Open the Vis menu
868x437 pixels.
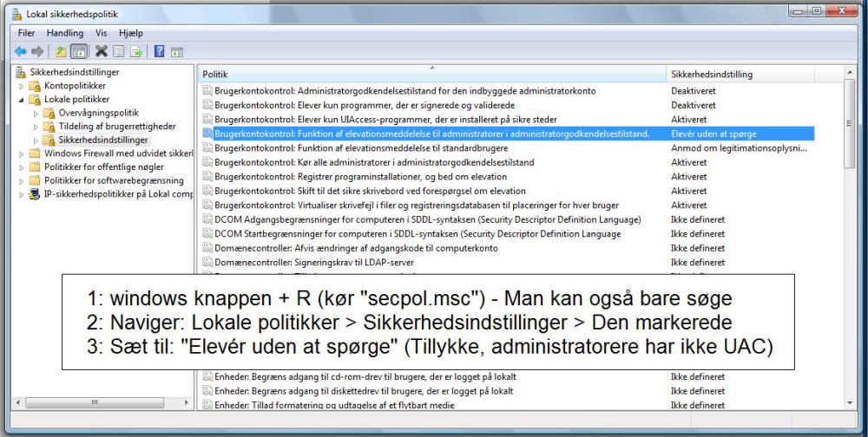(x=101, y=33)
